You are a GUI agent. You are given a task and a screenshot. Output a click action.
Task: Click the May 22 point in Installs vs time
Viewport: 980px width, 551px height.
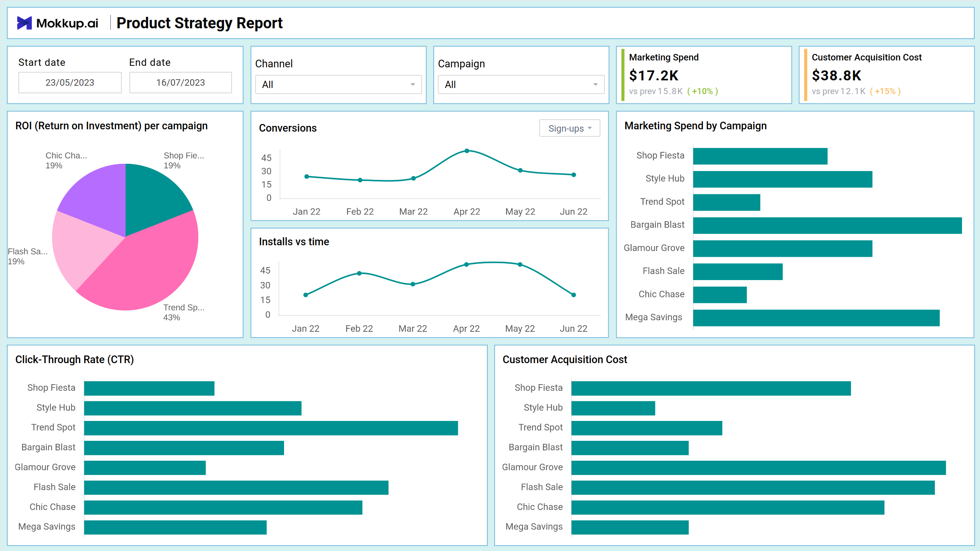pyautogui.click(x=520, y=264)
